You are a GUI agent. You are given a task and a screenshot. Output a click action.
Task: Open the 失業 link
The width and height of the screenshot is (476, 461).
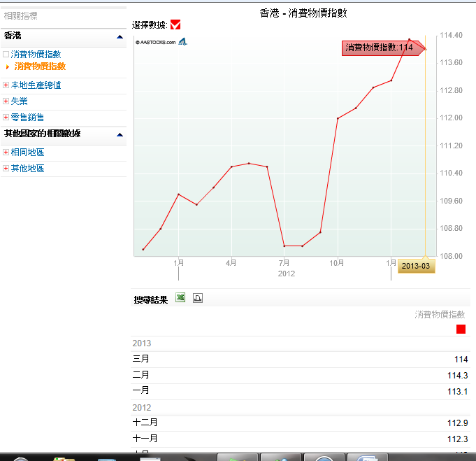coord(19,101)
